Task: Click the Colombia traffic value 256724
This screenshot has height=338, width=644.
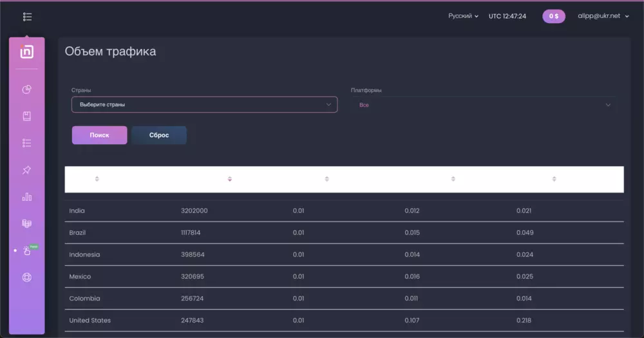Action: click(192, 299)
